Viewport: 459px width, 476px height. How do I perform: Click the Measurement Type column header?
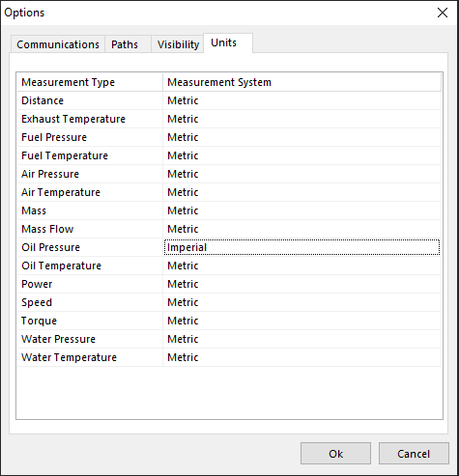click(90, 82)
